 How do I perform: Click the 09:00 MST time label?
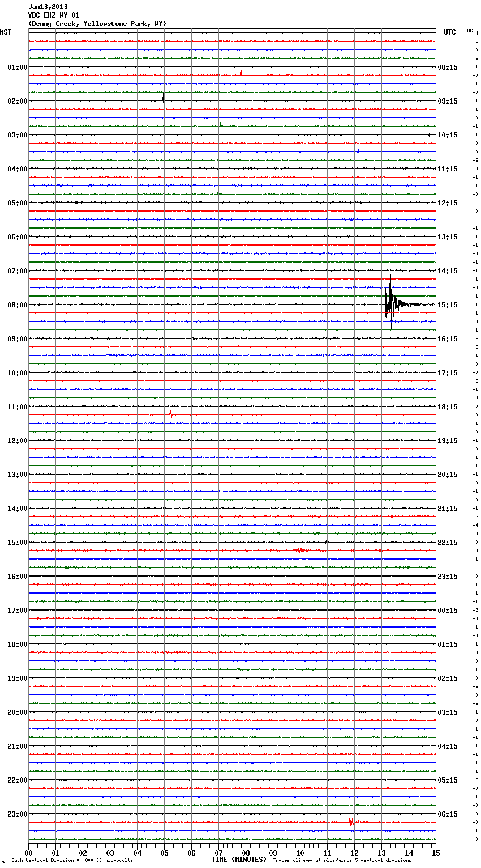tap(18, 339)
